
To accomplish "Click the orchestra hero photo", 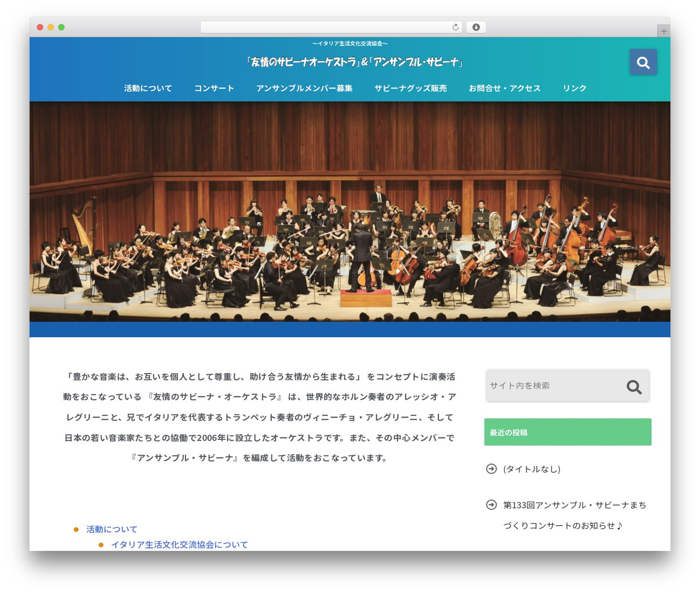I will click(350, 211).
